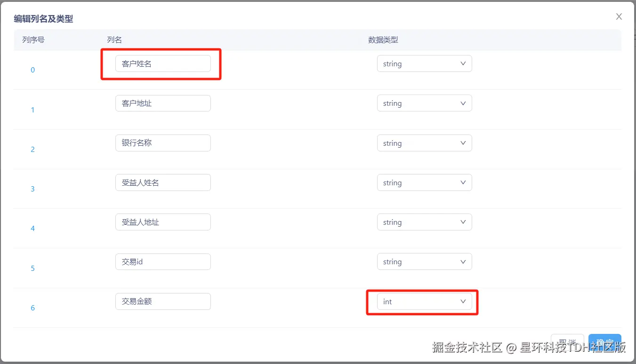This screenshot has height=364, width=636.
Task: Click inside the 客户地址 input box
Action: [162, 103]
